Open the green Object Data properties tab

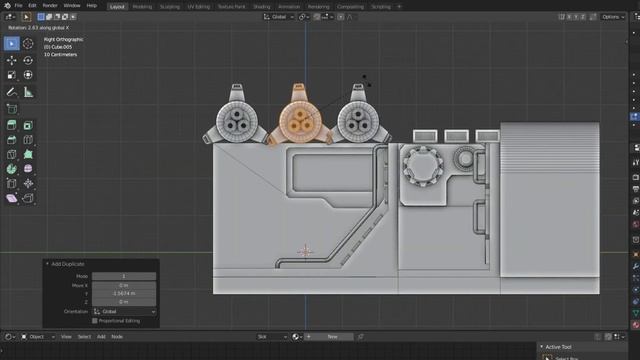[636, 313]
